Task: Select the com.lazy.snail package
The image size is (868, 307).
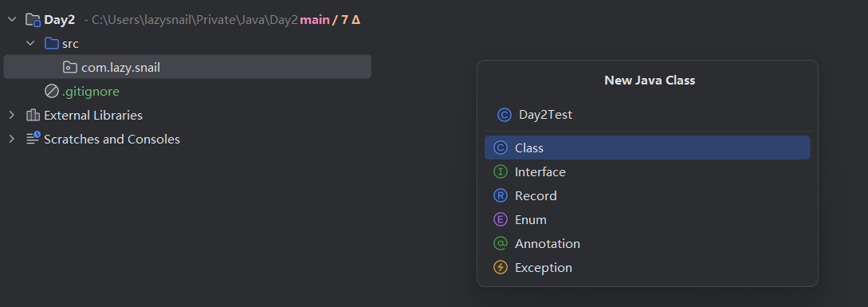Action: point(187,67)
